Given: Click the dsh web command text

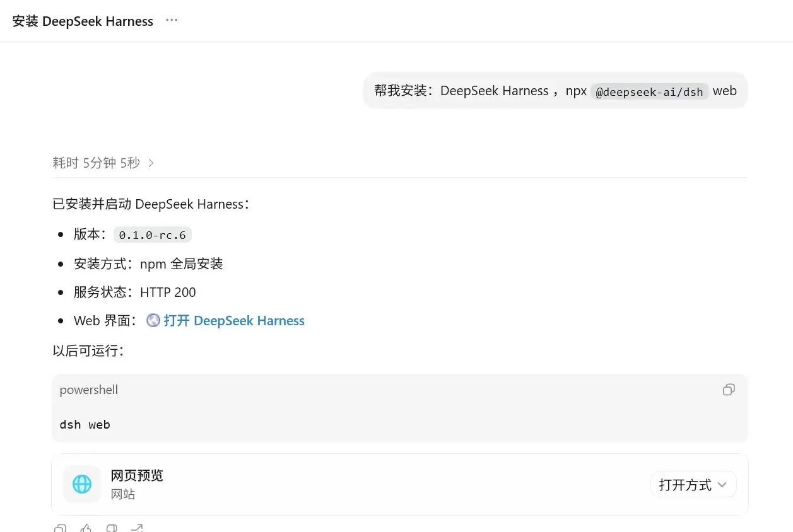Looking at the screenshot, I should coord(85,424).
